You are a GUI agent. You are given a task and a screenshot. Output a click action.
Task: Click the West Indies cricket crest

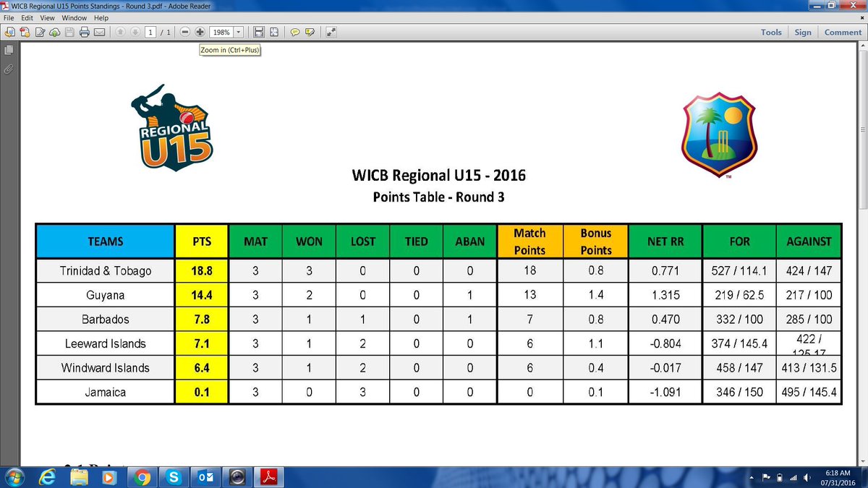(x=719, y=136)
